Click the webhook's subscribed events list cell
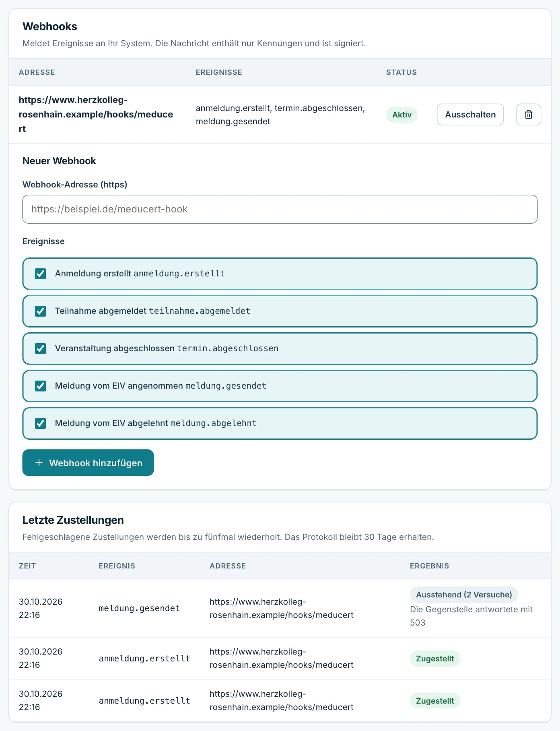 point(280,115)
